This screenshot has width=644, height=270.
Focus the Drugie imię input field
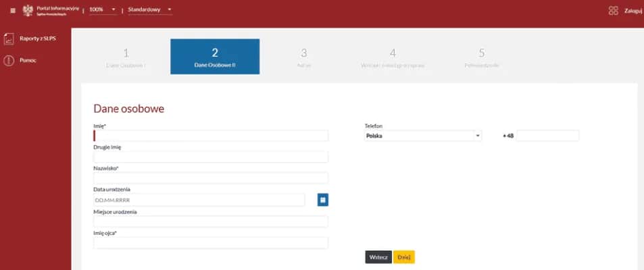[211, 157]
